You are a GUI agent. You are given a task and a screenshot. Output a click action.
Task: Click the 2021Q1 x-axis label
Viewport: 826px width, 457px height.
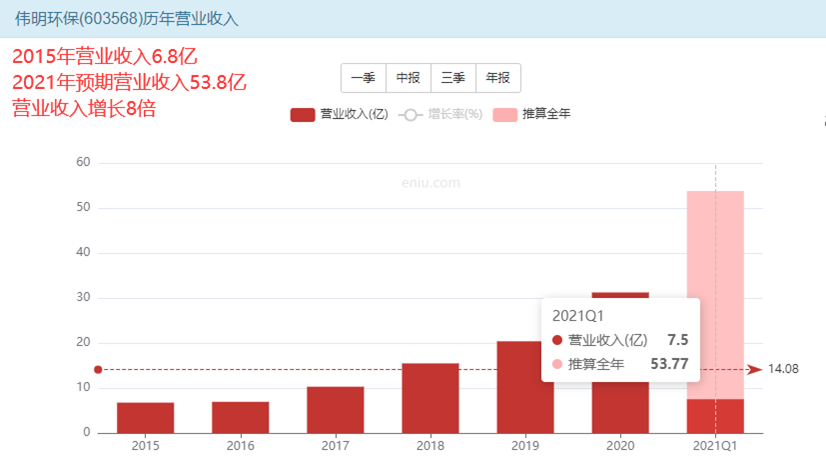click(x=715, y=445)
